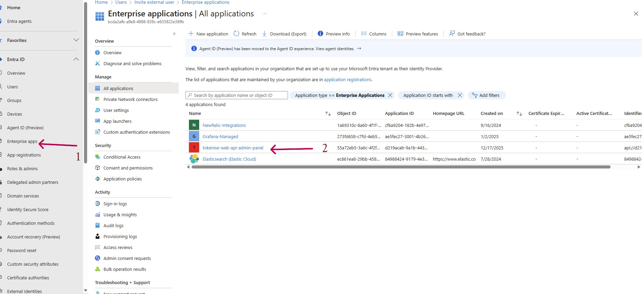Image resolution: width=644 pixels, height=294 pixels.
Task: Remove Application ID starts with filter
Action: [x=460, y=95]
